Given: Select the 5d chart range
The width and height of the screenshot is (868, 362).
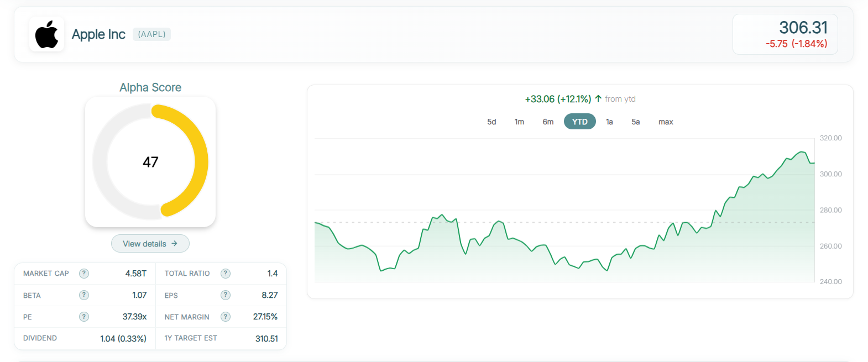Looking at the screenshot, I should coord(491,122).
